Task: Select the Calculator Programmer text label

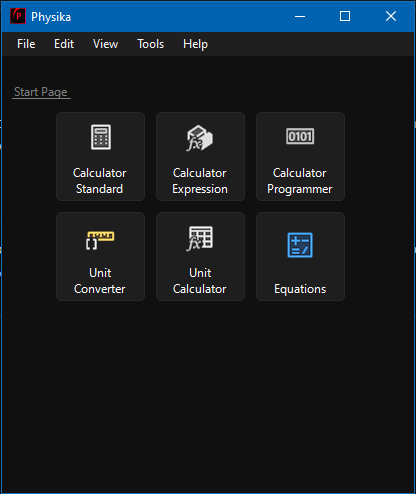Action: [300, 181]
